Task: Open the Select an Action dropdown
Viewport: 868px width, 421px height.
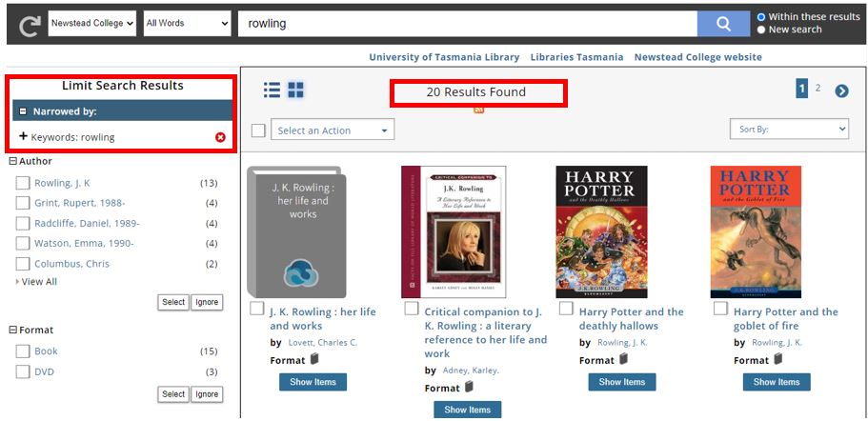Action: point(333,130)
